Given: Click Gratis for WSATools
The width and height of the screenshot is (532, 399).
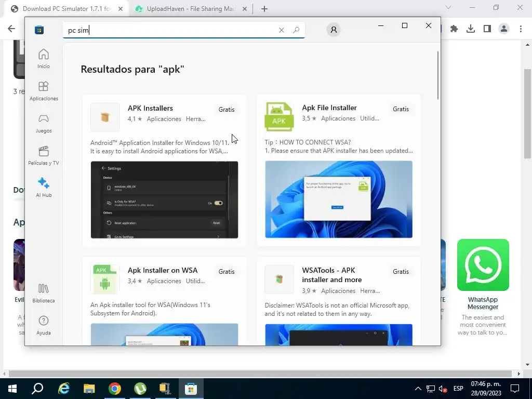Looking at the screenshot, I should (401, 272).
